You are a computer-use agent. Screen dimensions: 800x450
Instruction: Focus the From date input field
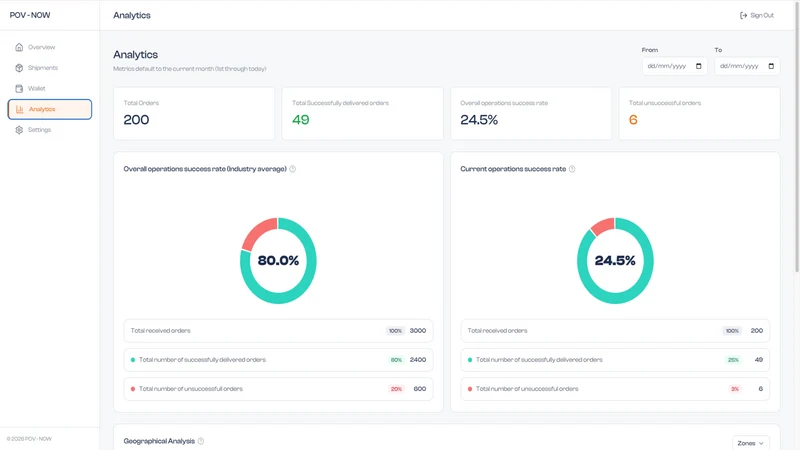click(674, 66)
